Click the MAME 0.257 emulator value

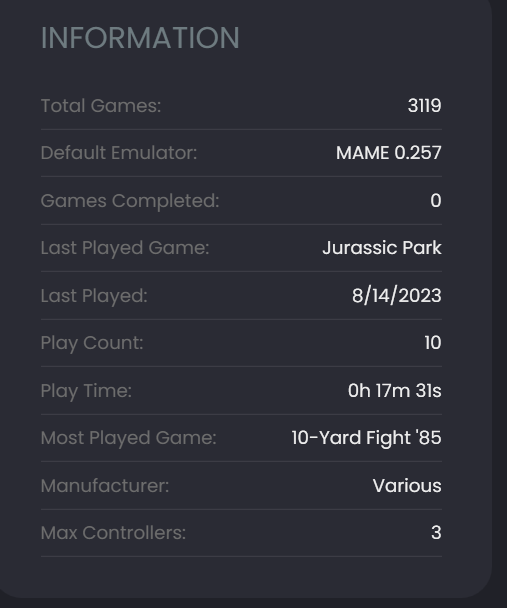click(x=389, y=153)
